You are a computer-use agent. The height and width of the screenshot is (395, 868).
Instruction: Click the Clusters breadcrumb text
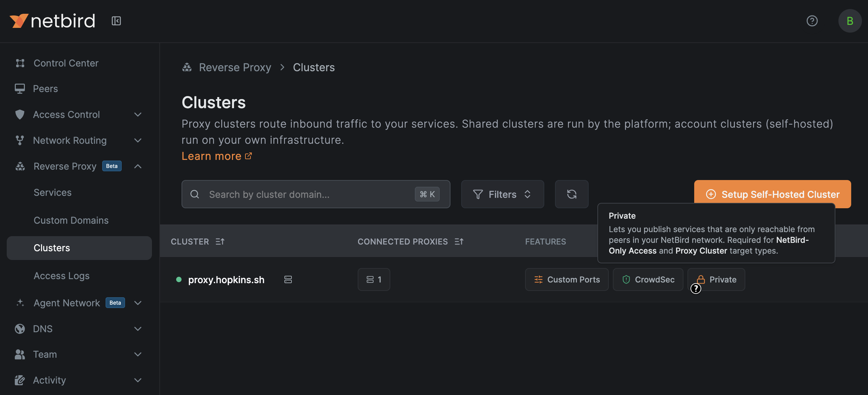[x=313, y=68]
